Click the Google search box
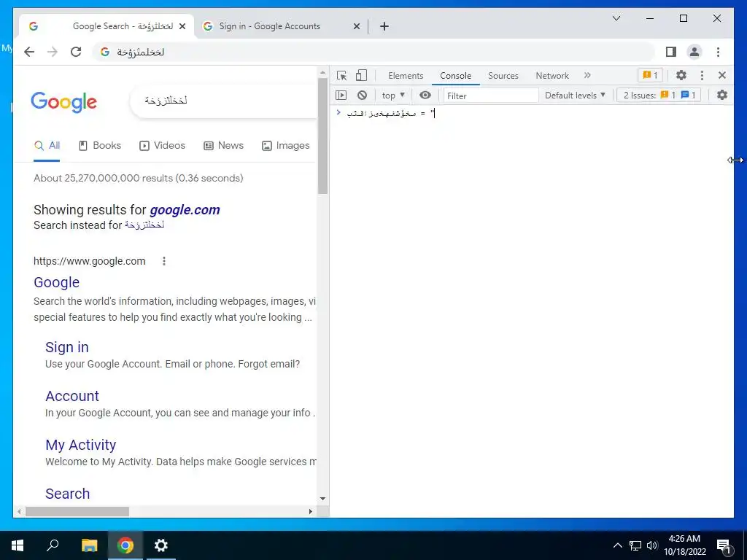747x560 pixels. click(x=224, y=101)
